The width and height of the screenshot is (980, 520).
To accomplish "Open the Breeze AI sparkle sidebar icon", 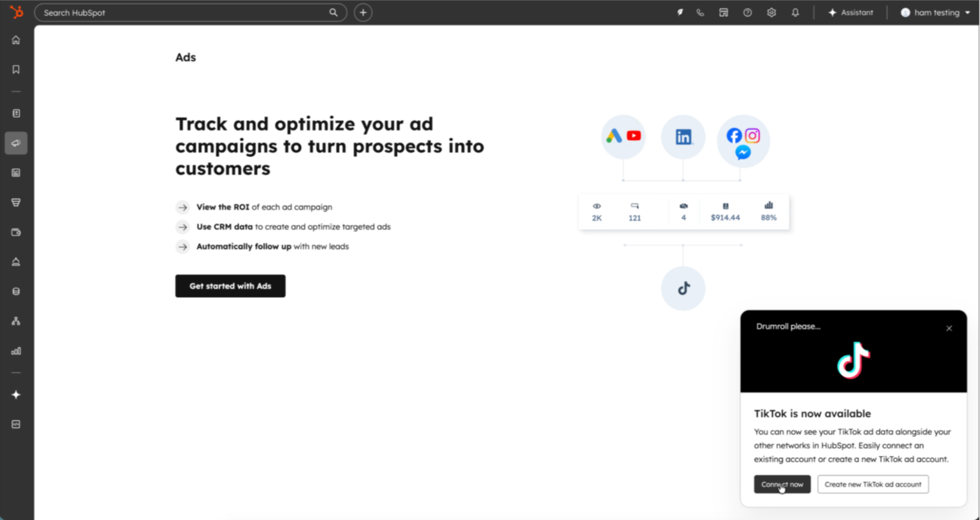I will tap(16, 395).
